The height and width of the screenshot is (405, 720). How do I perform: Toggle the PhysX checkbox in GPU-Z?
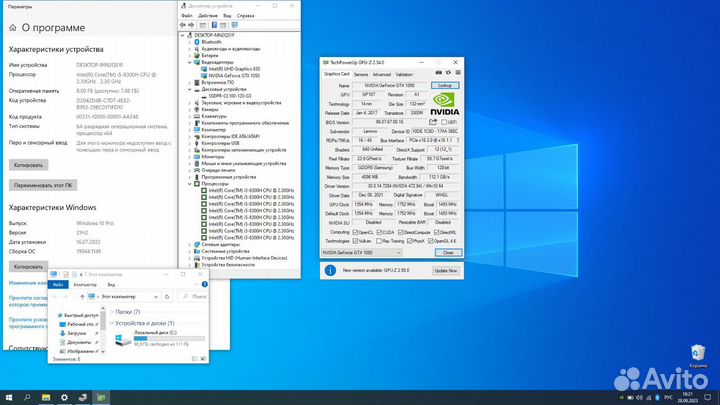tap(410, 241)
